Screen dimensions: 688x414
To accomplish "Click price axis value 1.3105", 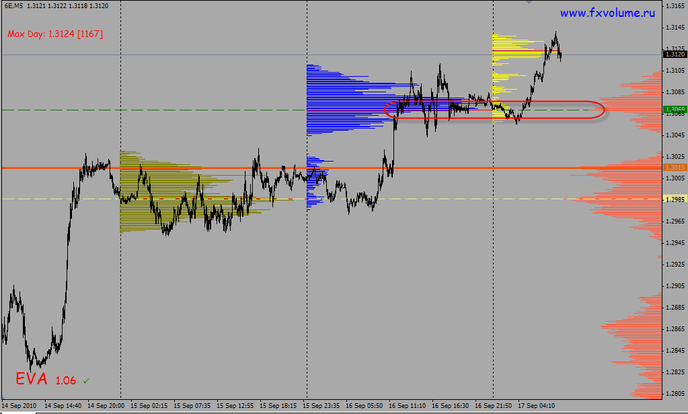I will [675, 71].
